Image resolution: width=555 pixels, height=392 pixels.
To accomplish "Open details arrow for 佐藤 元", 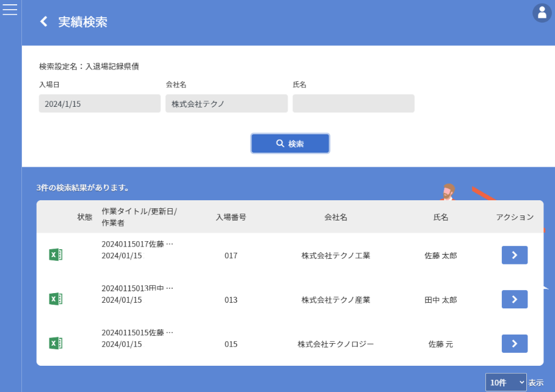I will pyautogui.click(x=514, y=344).
